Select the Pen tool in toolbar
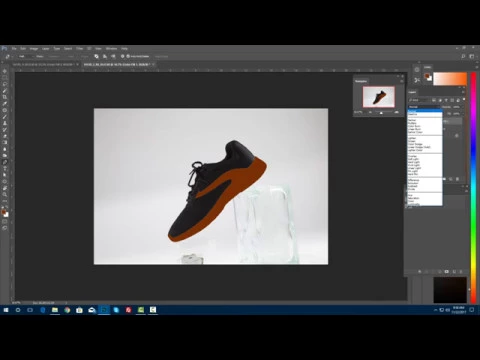 click(x=5, y=162)
